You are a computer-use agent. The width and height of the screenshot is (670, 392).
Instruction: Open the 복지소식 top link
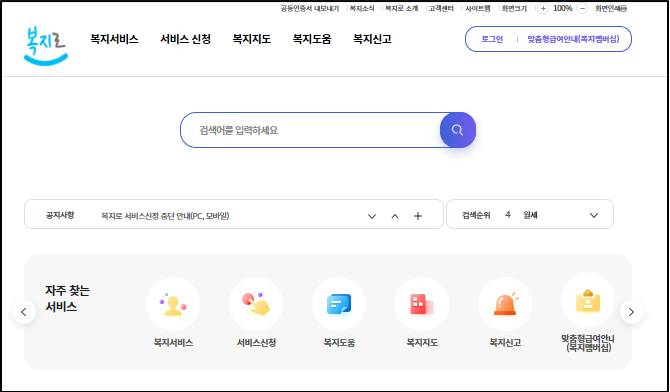click(x=361, y=8)
